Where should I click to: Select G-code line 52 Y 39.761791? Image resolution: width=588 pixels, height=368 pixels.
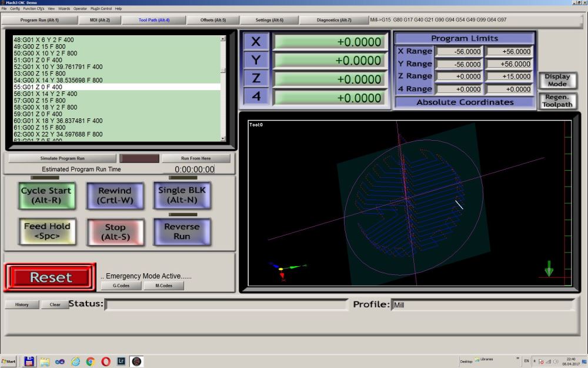[x=116, y=67]
